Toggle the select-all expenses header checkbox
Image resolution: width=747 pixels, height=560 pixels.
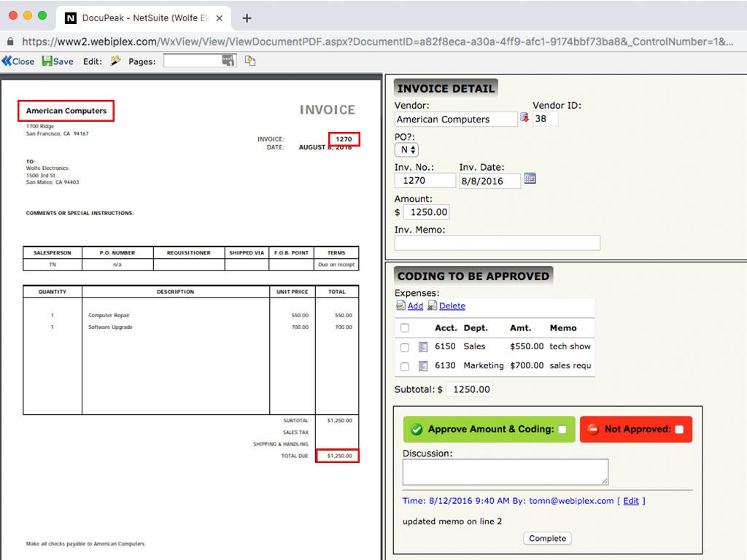405,328
